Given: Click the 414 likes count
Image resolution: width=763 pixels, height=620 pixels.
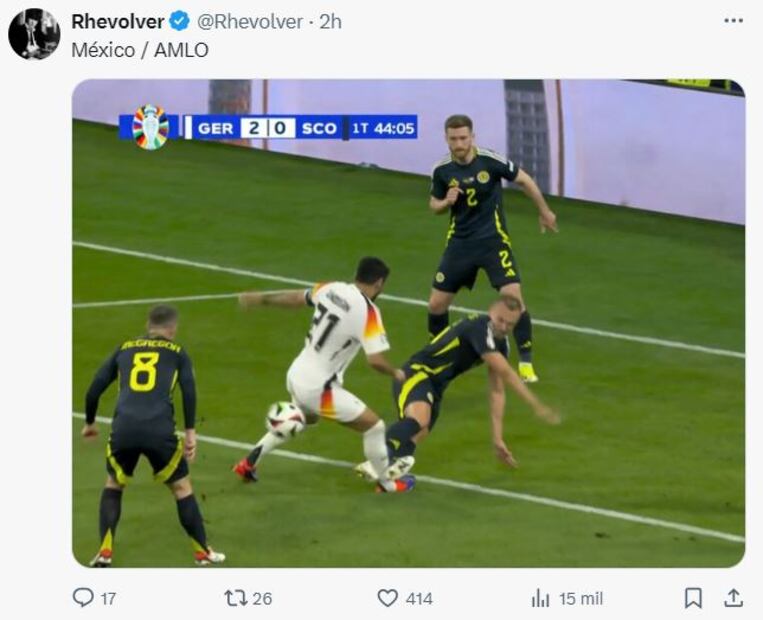Looking at the screenshot, I should tap(419, 598).
